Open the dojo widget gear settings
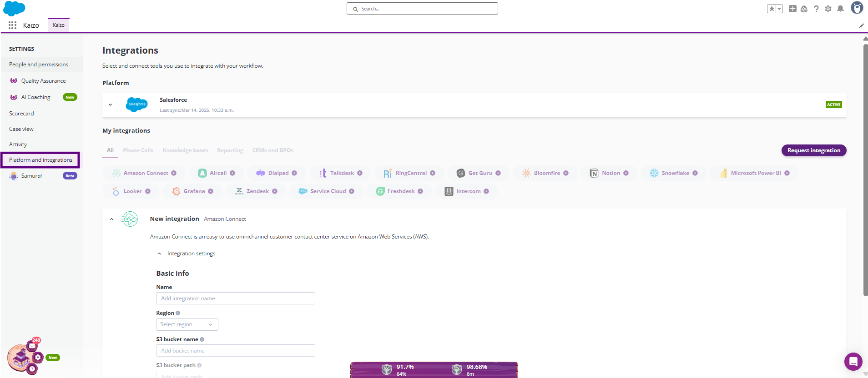This screenshot has width=868, height=378. click(38, 358)
